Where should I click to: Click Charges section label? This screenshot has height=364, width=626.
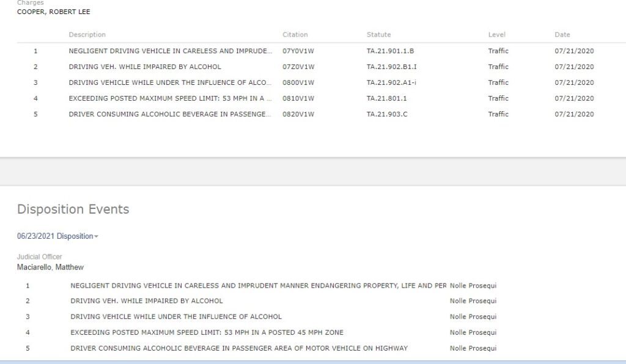[31, 3]
